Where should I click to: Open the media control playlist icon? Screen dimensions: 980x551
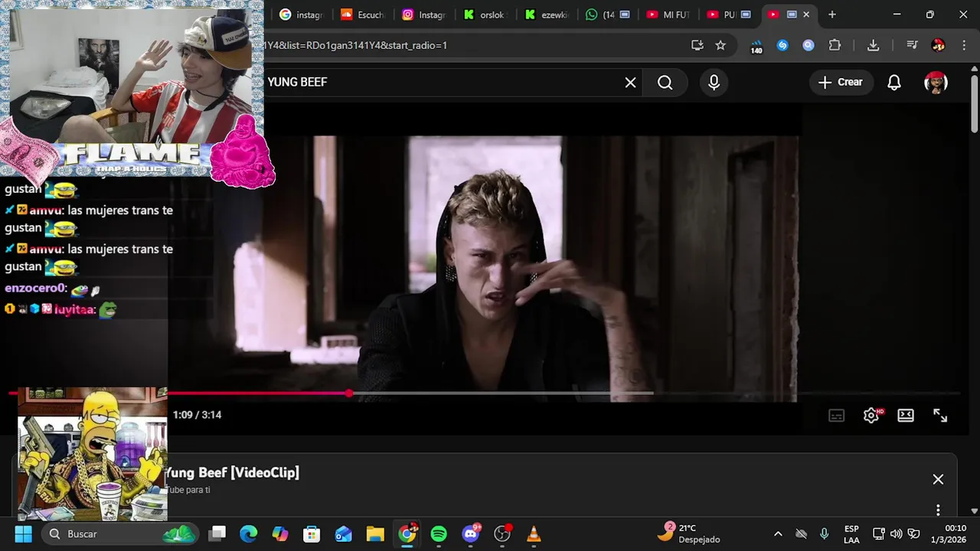tap(912, 45)
